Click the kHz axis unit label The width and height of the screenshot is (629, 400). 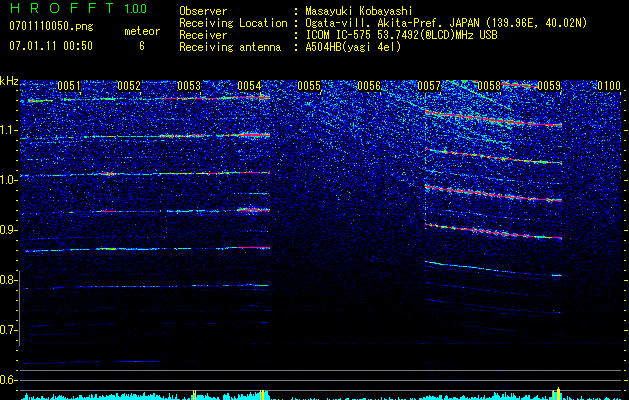click(x=9, y=81)
